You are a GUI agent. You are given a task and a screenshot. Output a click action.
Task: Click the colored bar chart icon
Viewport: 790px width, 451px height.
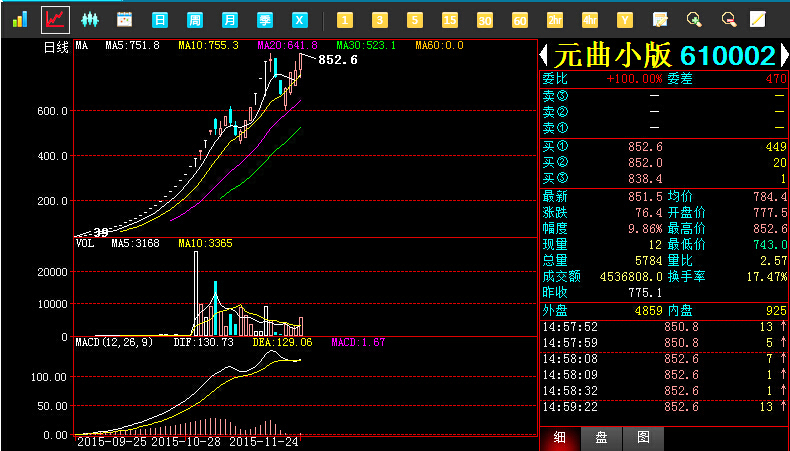(20, 19)
